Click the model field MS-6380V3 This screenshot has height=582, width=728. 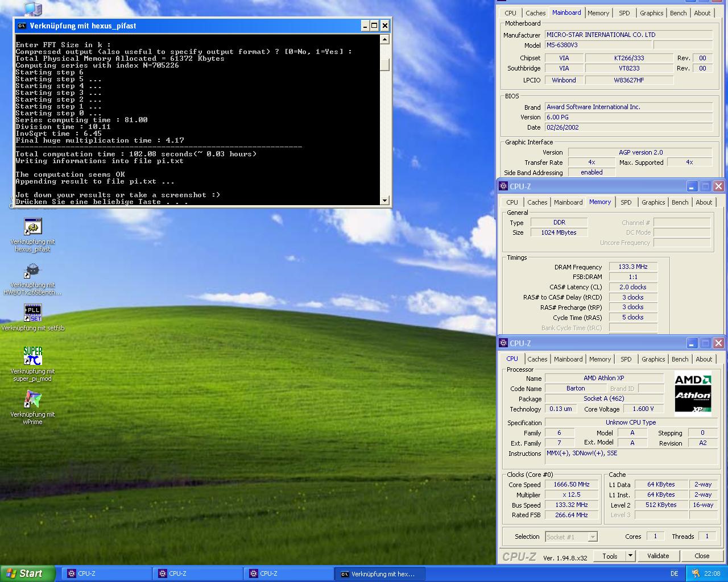[598, 45]
